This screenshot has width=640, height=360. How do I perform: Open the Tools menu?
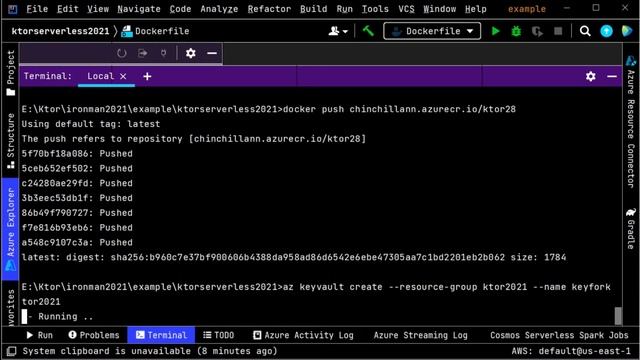375,9
